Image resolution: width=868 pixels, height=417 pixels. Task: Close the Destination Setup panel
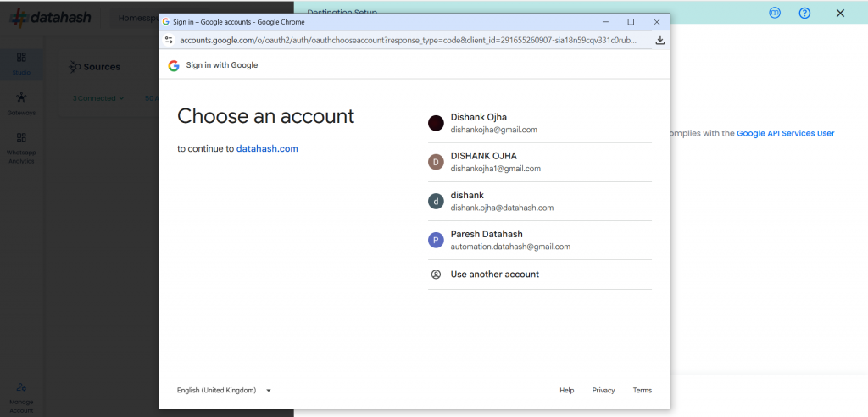coord(840,14)
